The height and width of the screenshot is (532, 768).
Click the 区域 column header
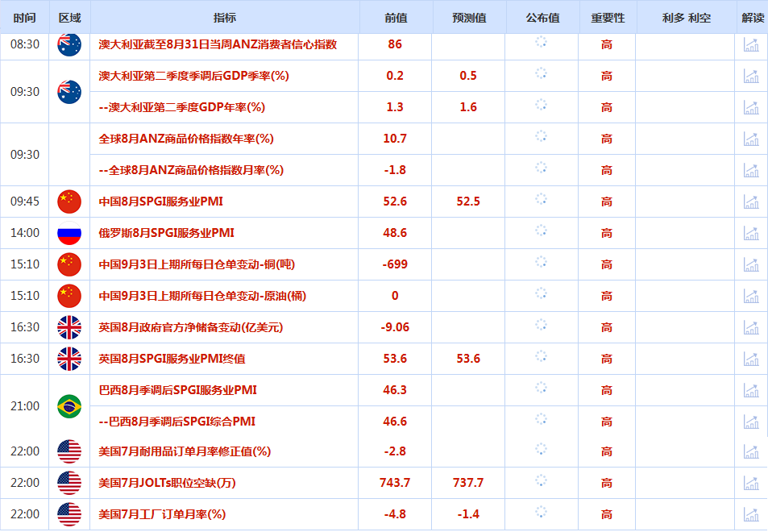69,18
